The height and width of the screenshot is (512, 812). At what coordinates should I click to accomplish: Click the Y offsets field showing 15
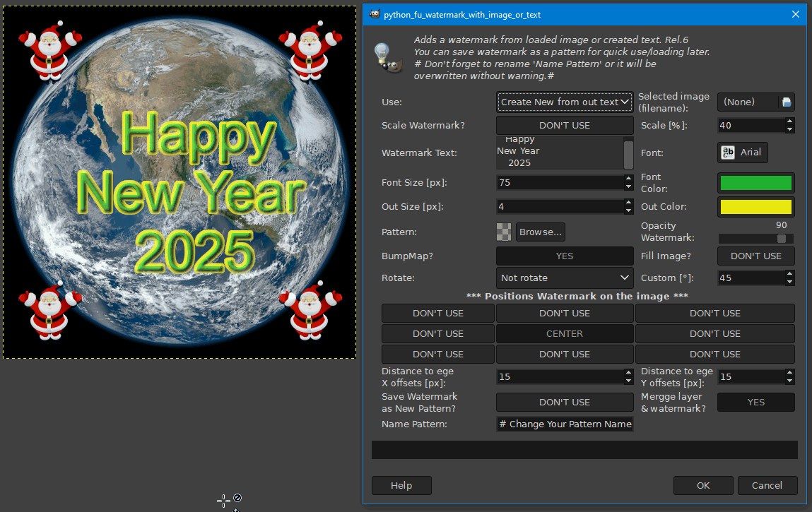[x=751, y=377]
